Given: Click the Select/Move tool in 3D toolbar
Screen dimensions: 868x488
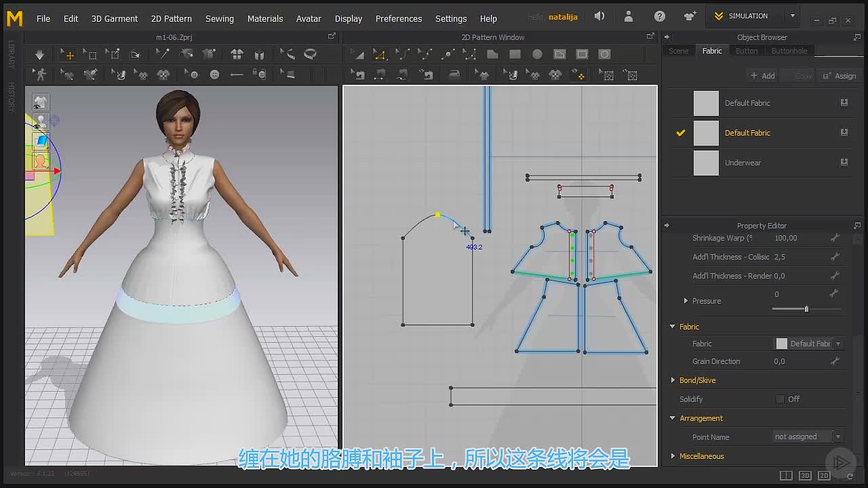Looking at the screenshot, I should pos(68,54).
